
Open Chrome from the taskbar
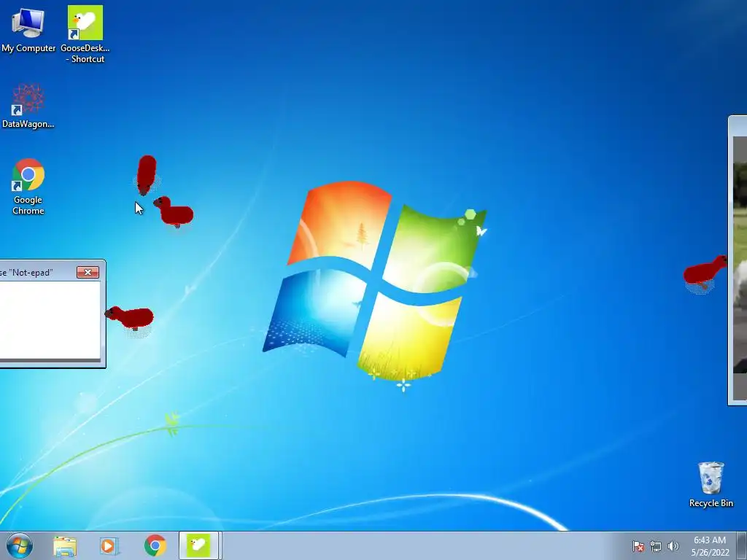click(x=155, y=545)
